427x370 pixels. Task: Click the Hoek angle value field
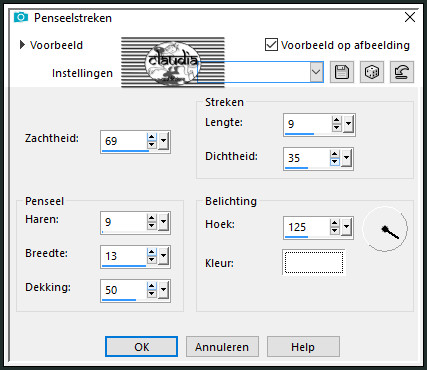pyautogui.click(x=307, y=228)
